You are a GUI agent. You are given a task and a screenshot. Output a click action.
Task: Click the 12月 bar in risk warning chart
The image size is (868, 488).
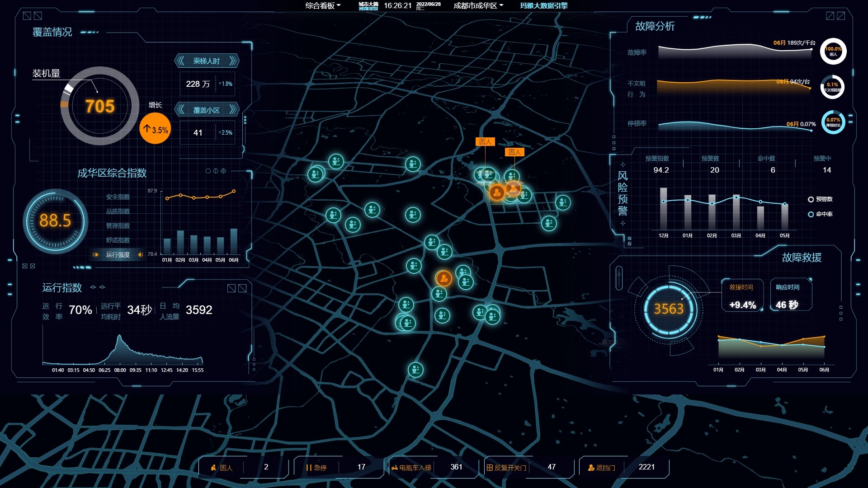click(663, 209)
